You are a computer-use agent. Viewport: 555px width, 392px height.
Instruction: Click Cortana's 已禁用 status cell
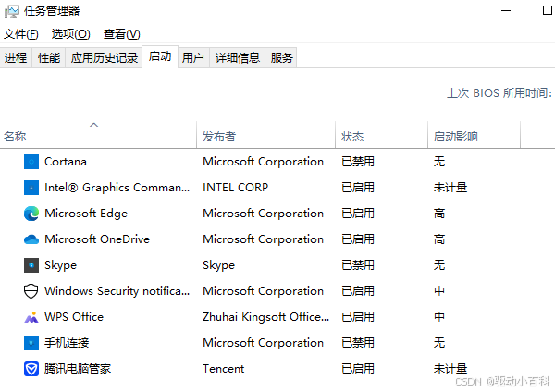358,162
